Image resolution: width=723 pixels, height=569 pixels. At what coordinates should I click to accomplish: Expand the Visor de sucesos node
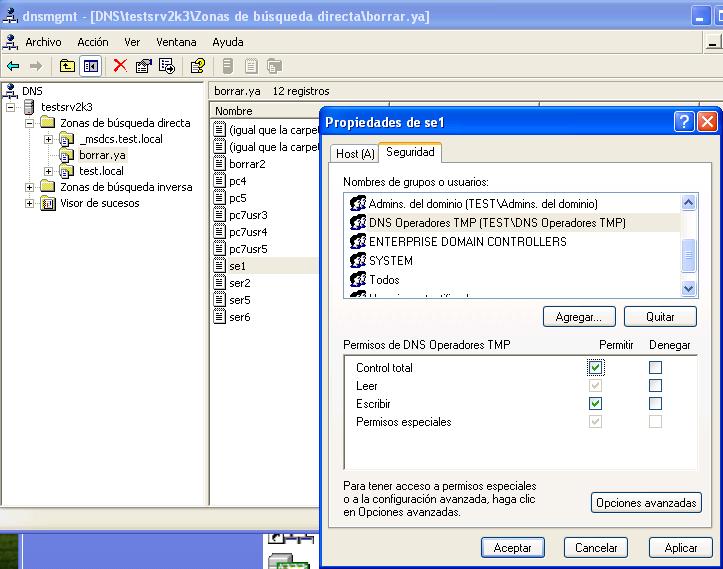click(x=30, y=203)
